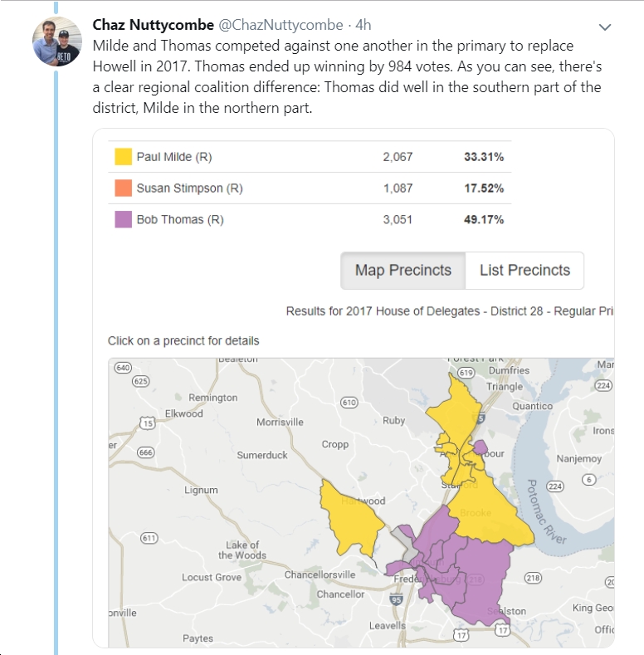Switch to the List Precincts tab
Viewport: 644px width, 655px height.
(x=524, y=271)
